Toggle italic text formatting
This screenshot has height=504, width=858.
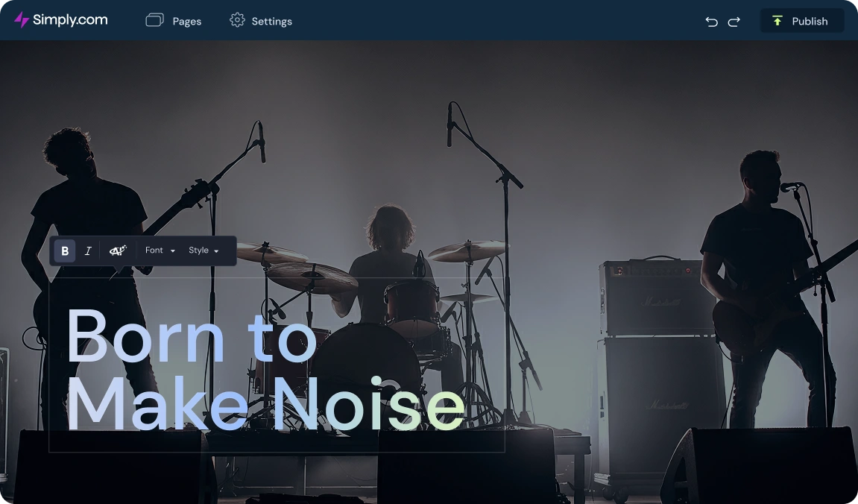click(x=88, y=251)
